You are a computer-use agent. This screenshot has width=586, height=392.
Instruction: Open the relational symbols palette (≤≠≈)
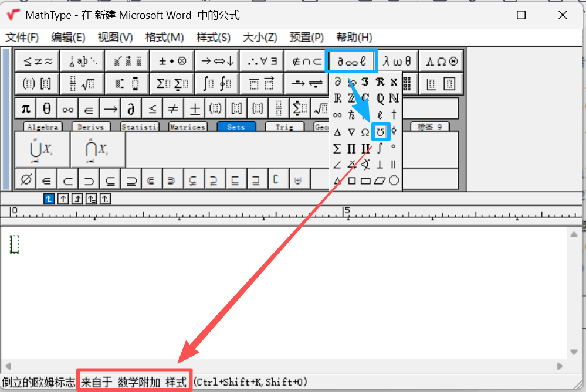pos(38,61)
